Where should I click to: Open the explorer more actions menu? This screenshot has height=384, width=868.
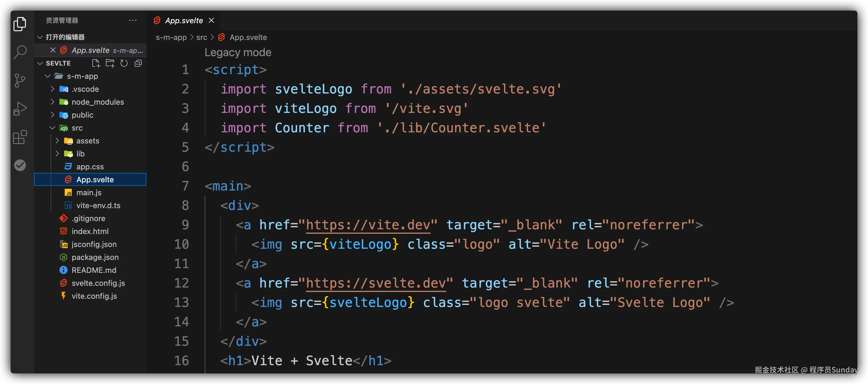tap(133, 21)
